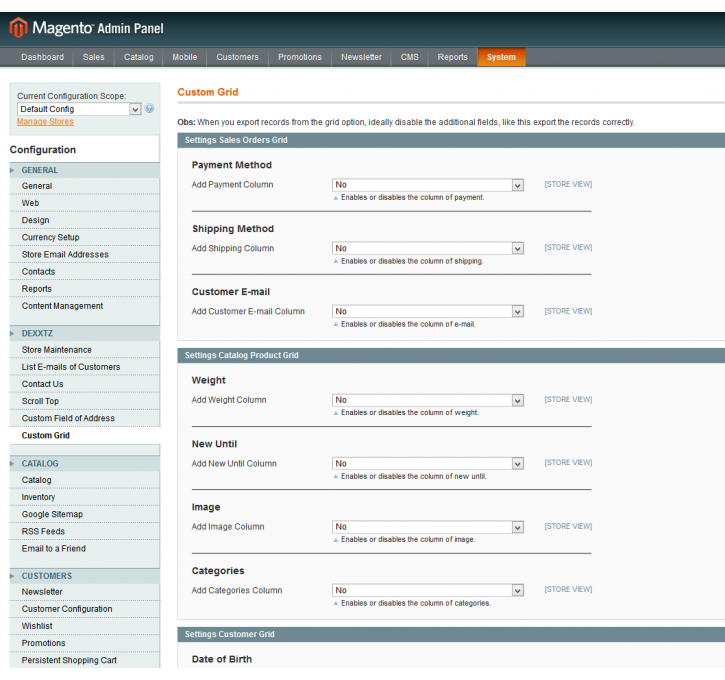
Task: Open the Add Image Column dropdown
Action: pos(427,527)
